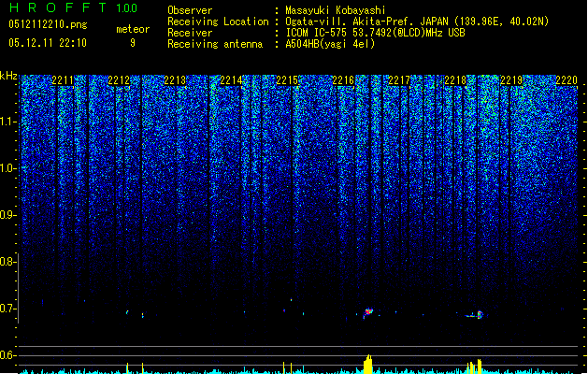Click the 1.0 frequency axis label
This screenshot has width=588, height=374.
(x=7, y=168)
